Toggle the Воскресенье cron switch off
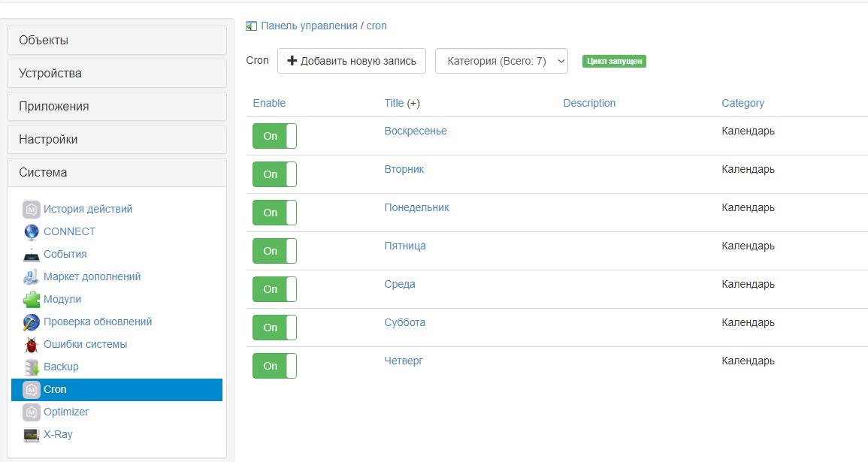 point(274,136)
